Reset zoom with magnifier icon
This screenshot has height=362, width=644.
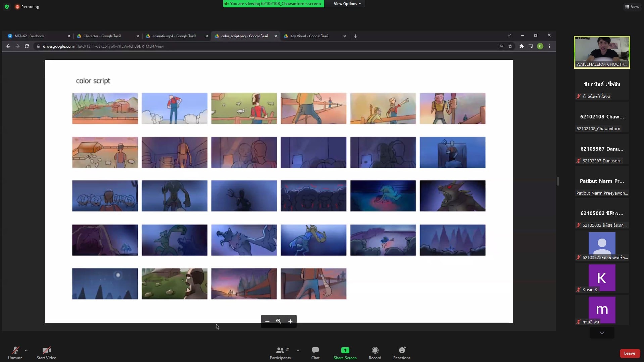279,321
